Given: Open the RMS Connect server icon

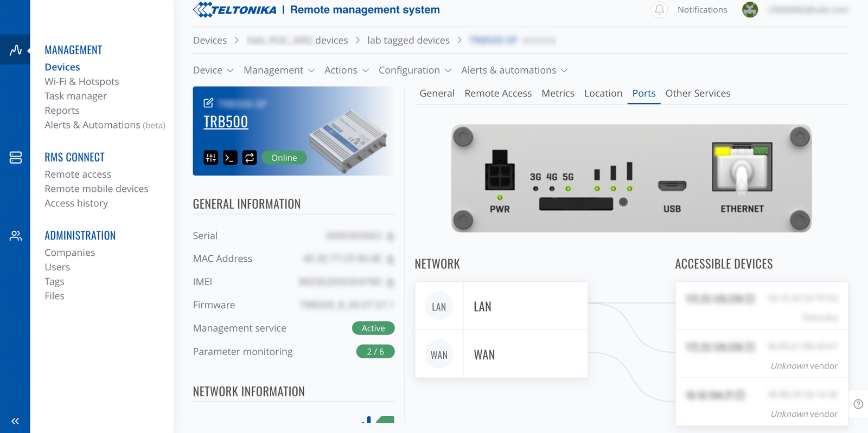Looking at the screenshot, I should click(x=16, y=158).
